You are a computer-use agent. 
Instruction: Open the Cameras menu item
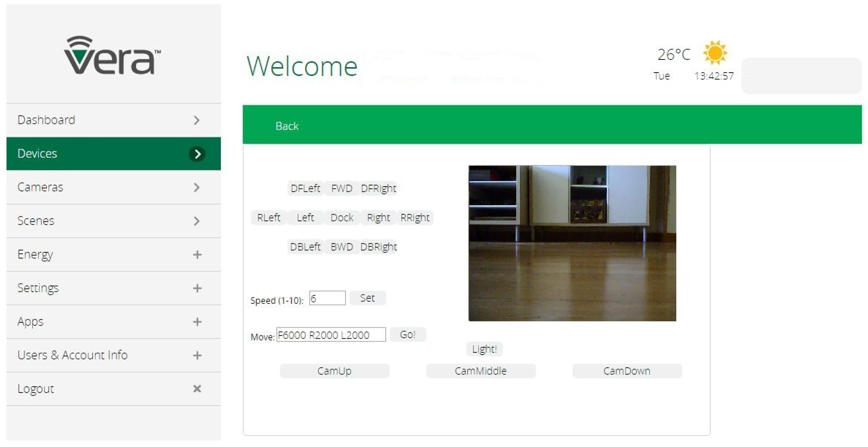41,187
